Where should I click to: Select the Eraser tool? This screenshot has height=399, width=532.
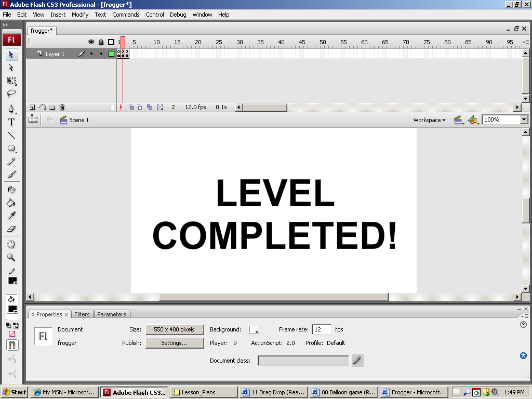click(11, 229)
